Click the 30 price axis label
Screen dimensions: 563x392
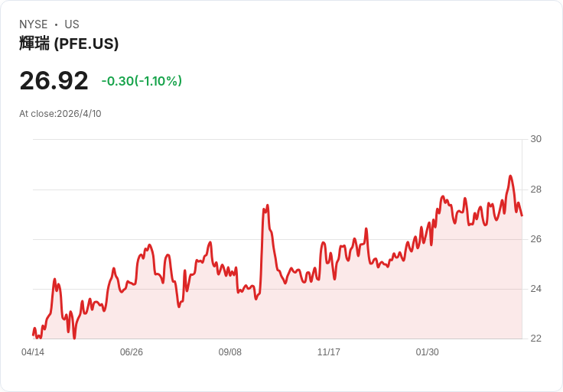[535, 139]
